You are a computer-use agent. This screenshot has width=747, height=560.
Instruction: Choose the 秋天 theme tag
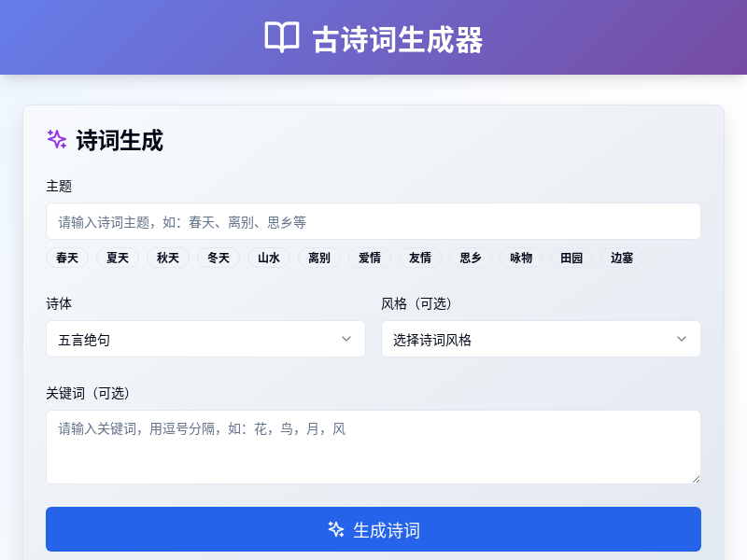click(168, 258)
